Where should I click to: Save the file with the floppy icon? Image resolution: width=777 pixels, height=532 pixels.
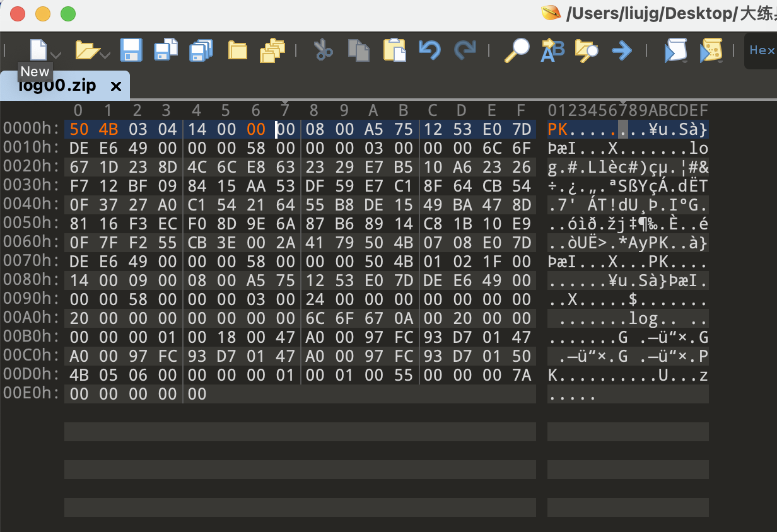point(131,50)
